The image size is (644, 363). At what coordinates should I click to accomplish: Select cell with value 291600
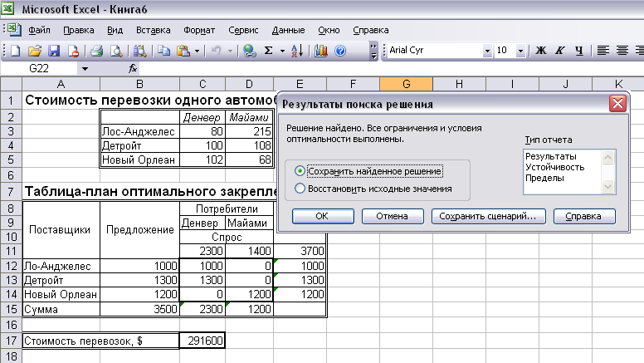tap(202, 341)
